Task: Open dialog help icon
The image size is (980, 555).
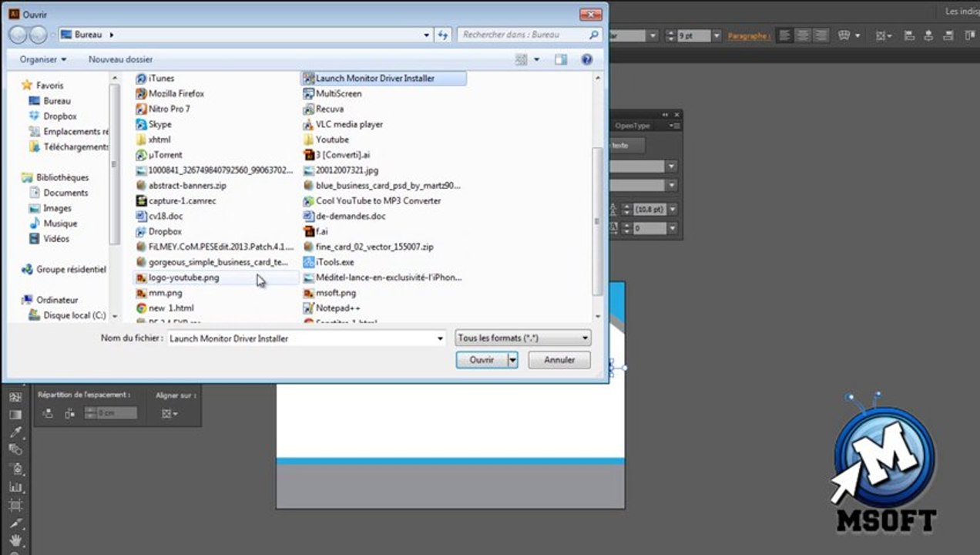Action: coord(587,59)
